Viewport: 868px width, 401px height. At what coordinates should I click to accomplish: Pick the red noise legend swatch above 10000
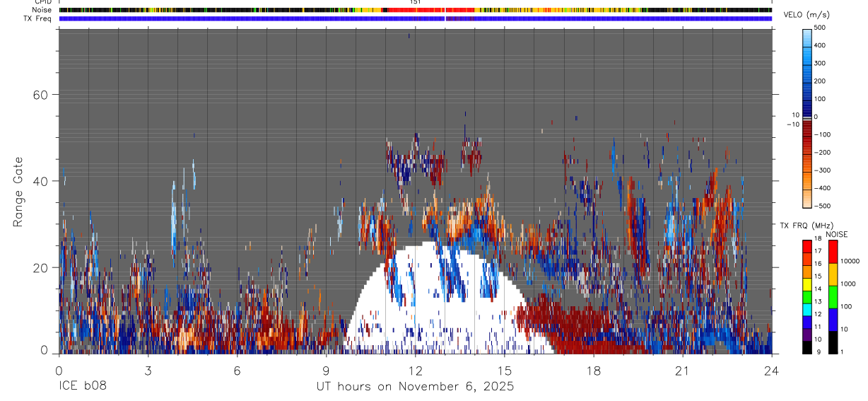833,252
